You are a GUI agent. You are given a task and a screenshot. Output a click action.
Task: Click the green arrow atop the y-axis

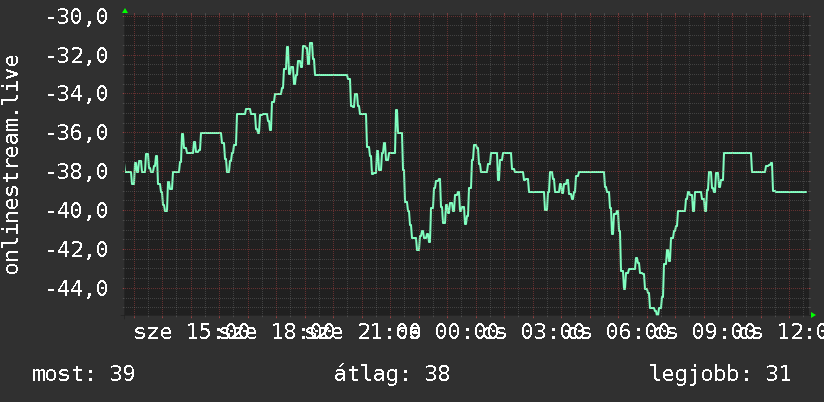[125, 11]
